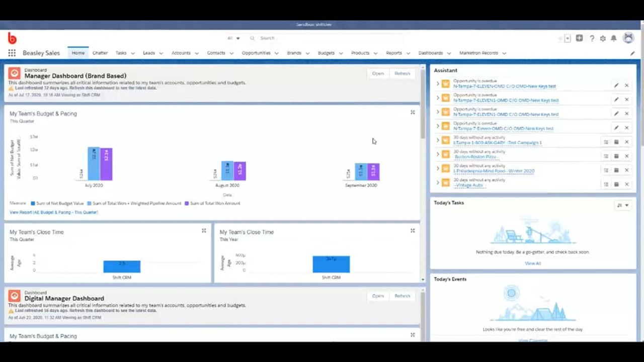Dismiss the first N-Tampa-7-ELEVEN-OMD assistant item

[x=627, y=85]
